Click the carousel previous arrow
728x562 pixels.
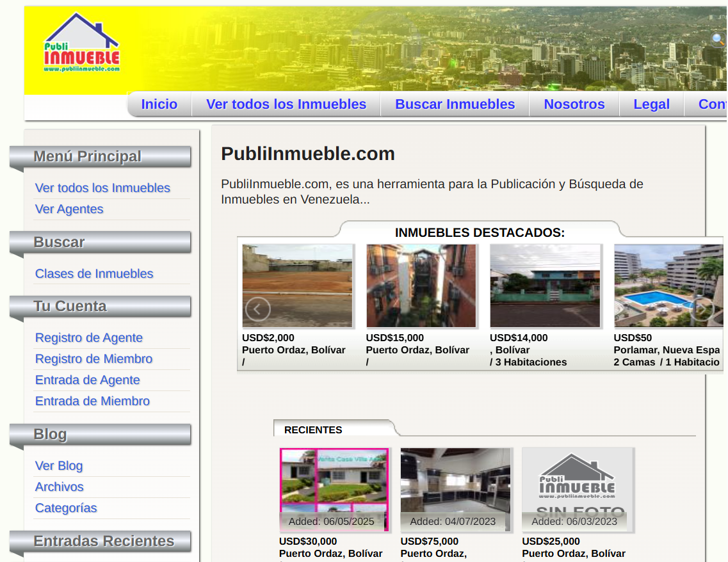point(257,309)
